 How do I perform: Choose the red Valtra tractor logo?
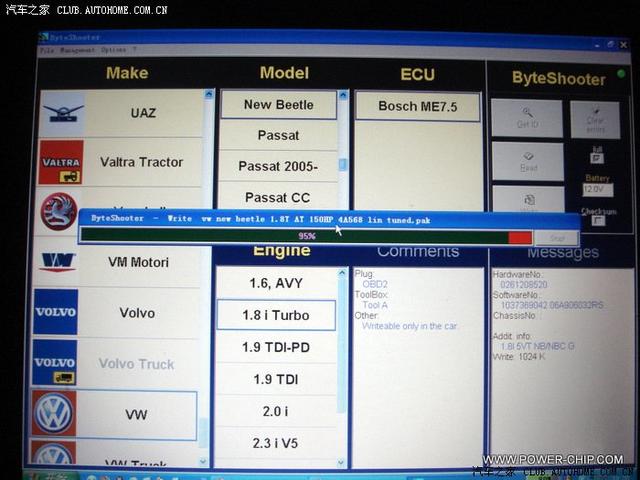(x=61, y=162)
